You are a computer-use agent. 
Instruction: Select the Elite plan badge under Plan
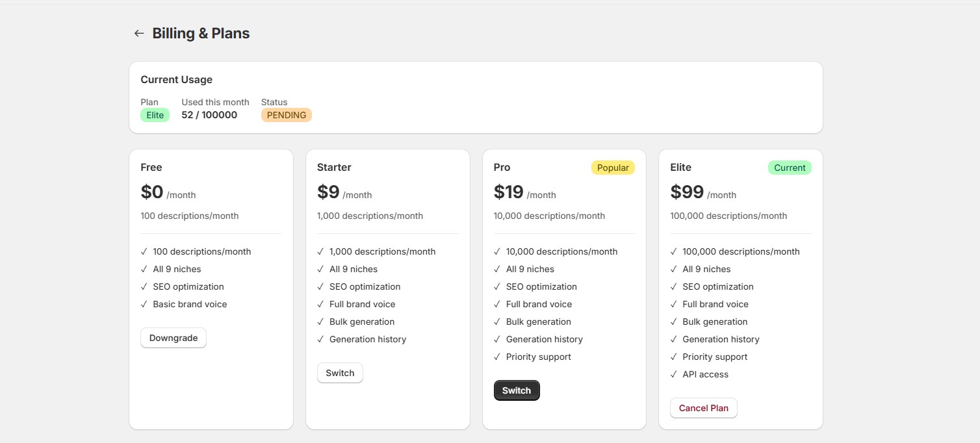[155, 114]
